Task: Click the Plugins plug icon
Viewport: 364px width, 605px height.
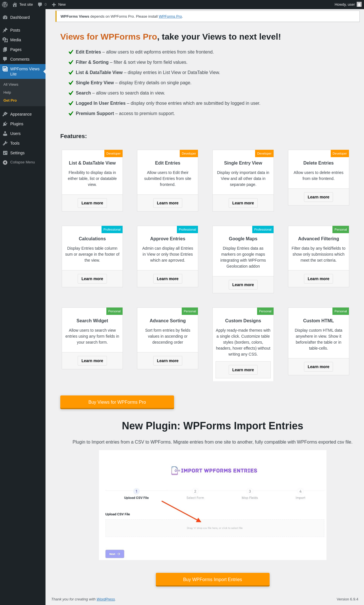Action: pyautogui.click(x=5, y=124)
